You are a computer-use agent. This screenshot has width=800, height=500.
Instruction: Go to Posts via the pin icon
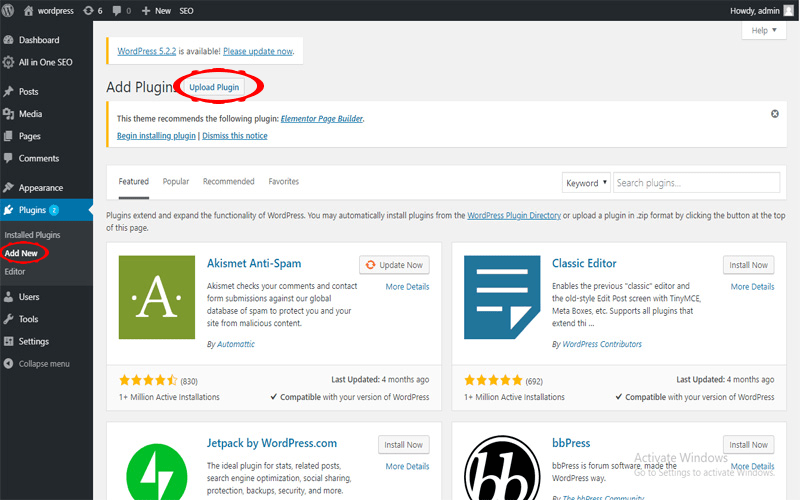pyautogui.click(x=8, y=92)
